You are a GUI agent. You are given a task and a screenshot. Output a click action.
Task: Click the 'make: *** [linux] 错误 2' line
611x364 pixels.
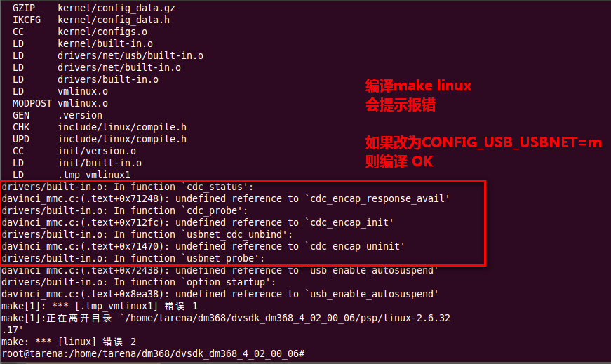click(69, 342)
